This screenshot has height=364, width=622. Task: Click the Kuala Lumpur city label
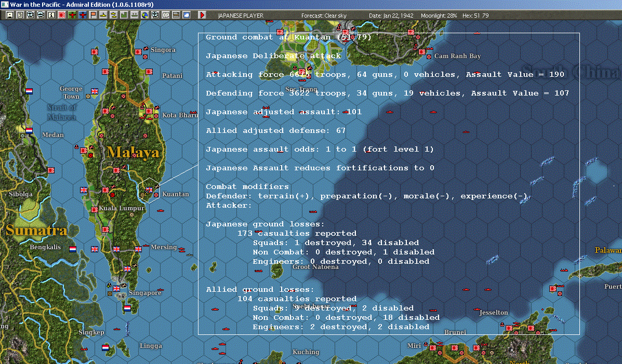122,208
